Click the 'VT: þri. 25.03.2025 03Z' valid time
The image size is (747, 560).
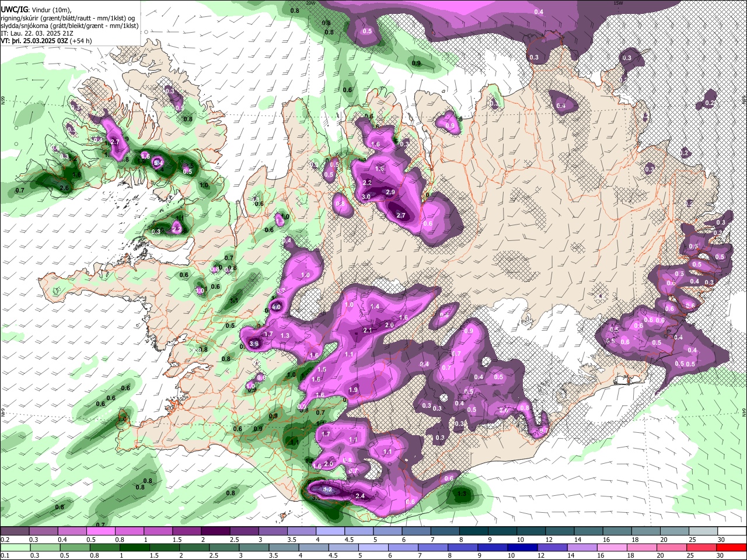(34, 41)
